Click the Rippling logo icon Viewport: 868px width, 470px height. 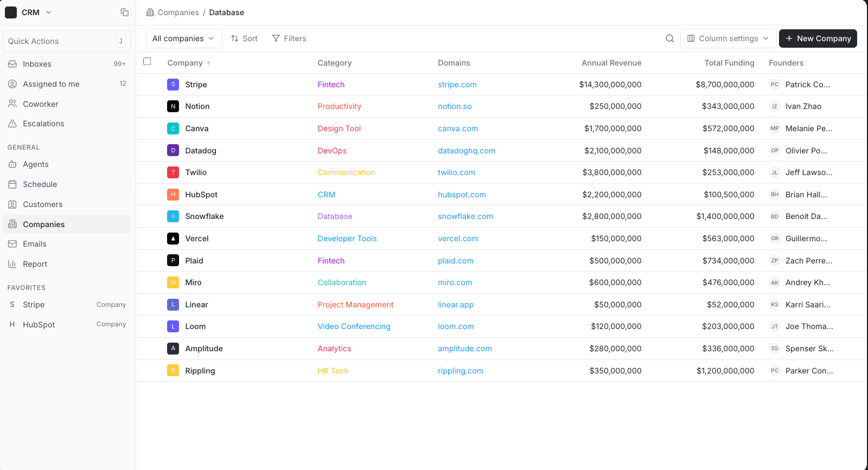point(173,371)
